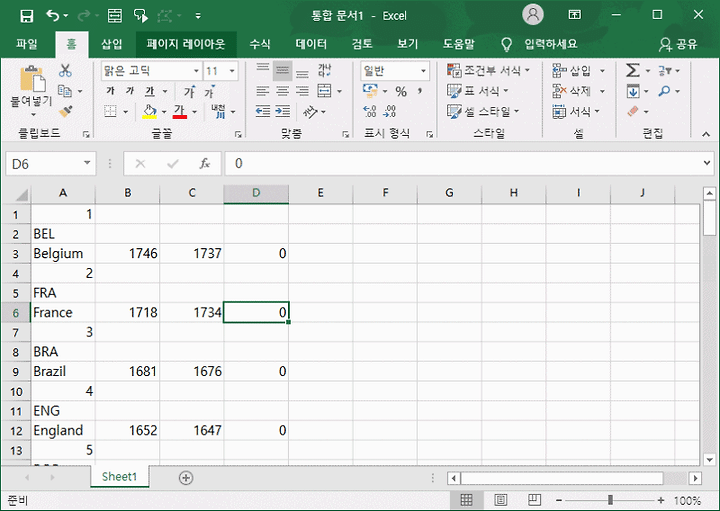Apply percent style

click(401, 91)
